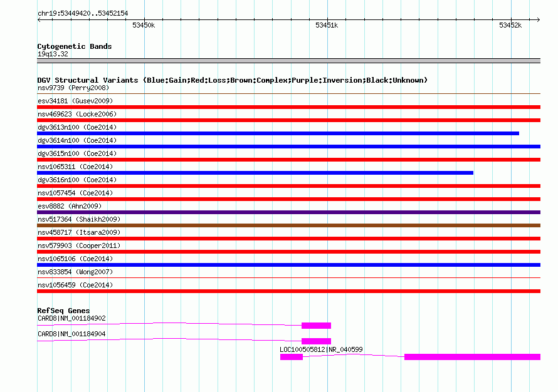This screenshot has height=392, width=558.
Task: Select the nsv458717 (Itsara2009) loss bar
Action: pos(288,239)
